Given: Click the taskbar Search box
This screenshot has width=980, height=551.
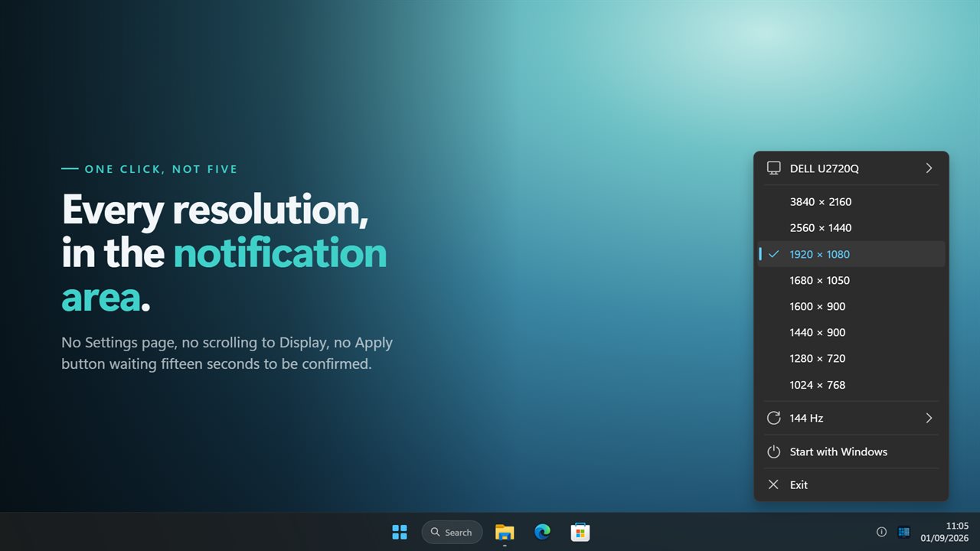Looking at the screenshot, I should pyautogui.click(x=452, y=532).
